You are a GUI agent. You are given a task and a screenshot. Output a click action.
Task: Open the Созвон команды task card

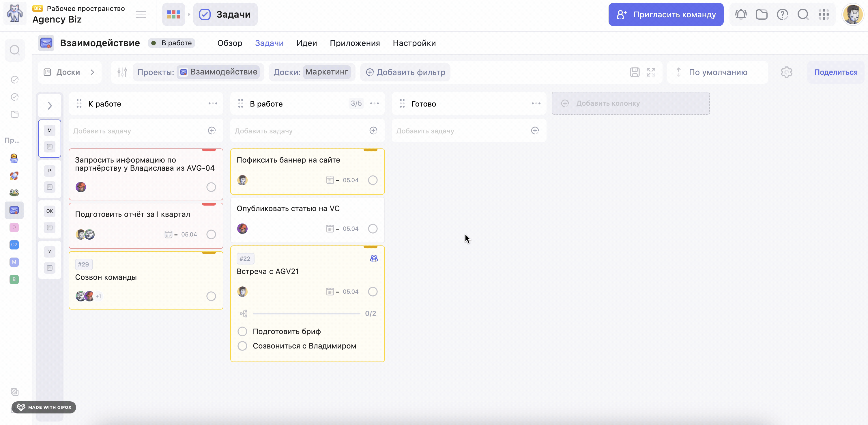pos(146,280)
